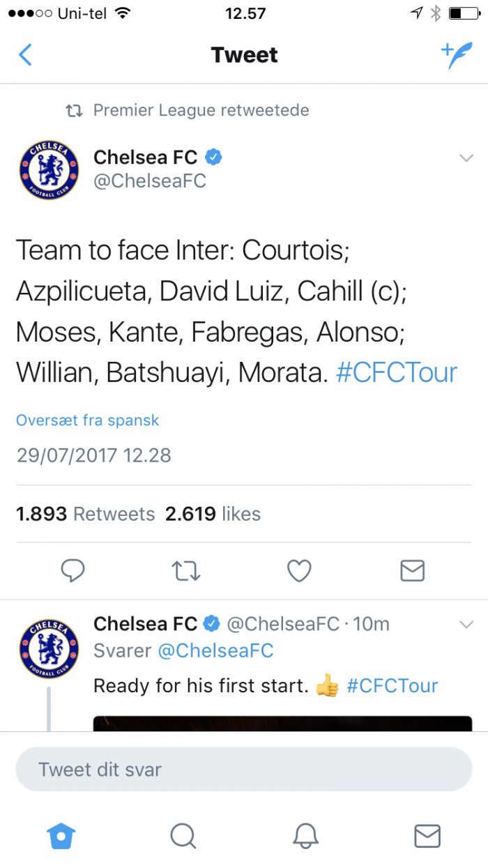Open Chelsea FC profile avatar in main tweet

(x=49, y=169)
